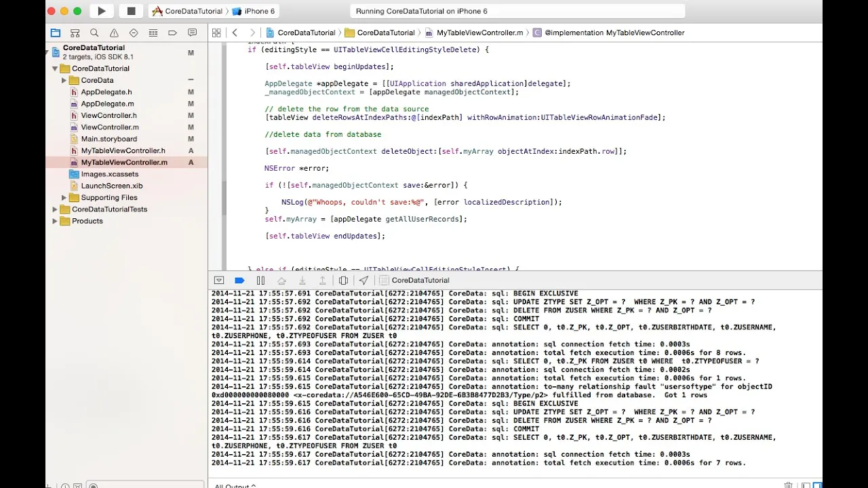
Task: Open the Breakpoint navigator
Action: [172, 33]
